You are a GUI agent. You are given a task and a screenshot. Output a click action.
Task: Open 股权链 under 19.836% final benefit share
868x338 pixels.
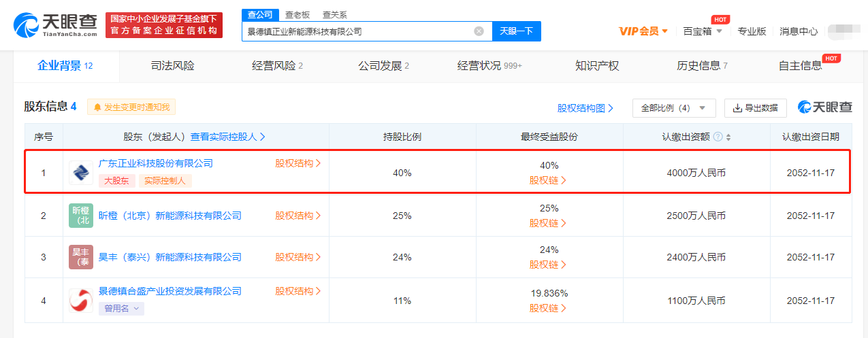(x=548, y=308)
